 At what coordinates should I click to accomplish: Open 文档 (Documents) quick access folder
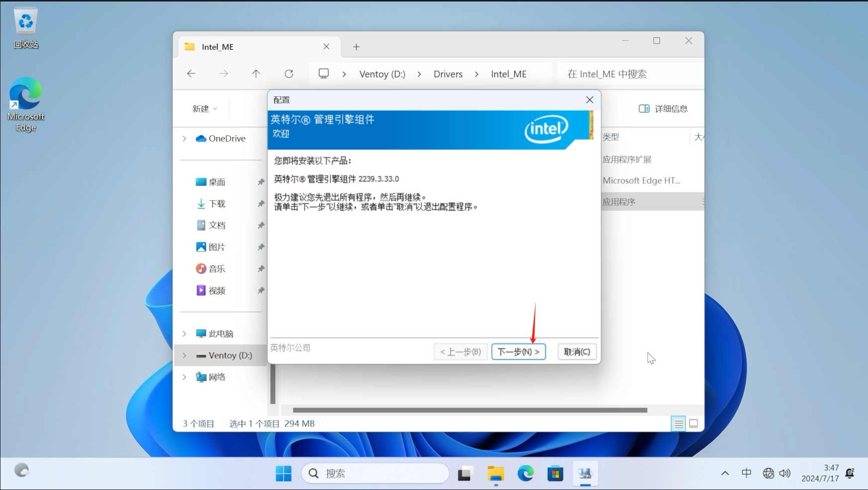pyautogui.click(x=211, y=225)
